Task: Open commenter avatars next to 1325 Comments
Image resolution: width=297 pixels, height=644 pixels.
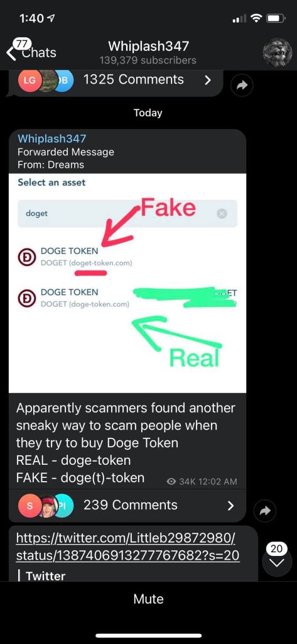Action: coord(46,80)
